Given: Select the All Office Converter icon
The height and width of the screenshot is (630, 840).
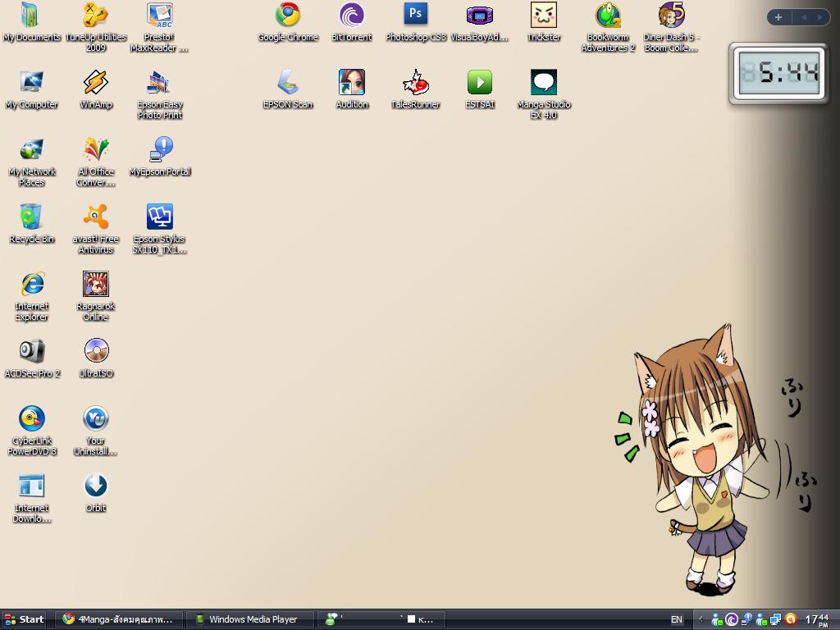Looking at the screenshot, I should (x=96, y=162).
